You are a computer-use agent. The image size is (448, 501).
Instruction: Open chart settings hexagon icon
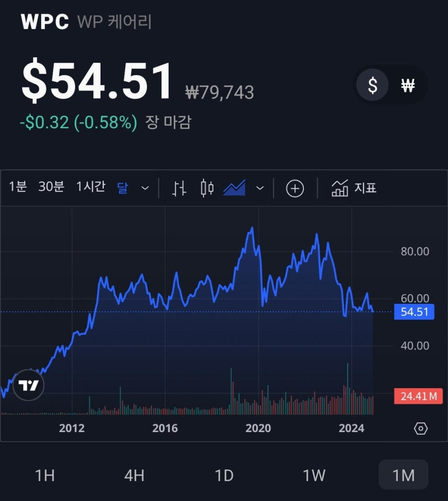coord(421,428)
